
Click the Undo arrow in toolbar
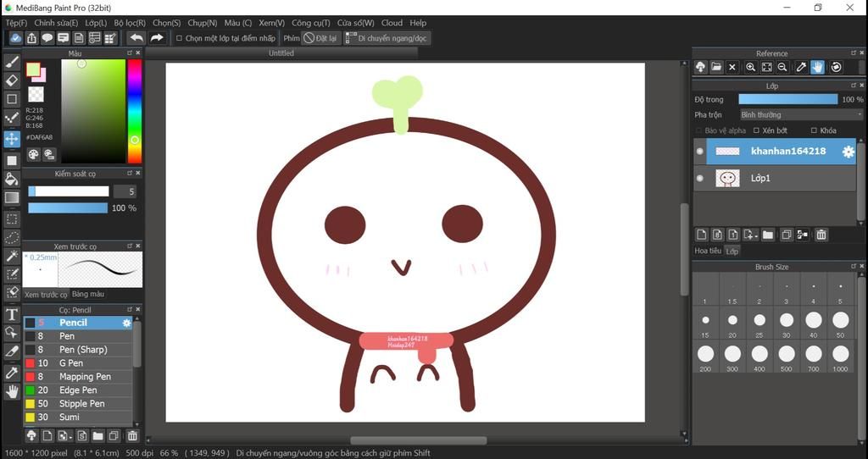pos(136,38)
